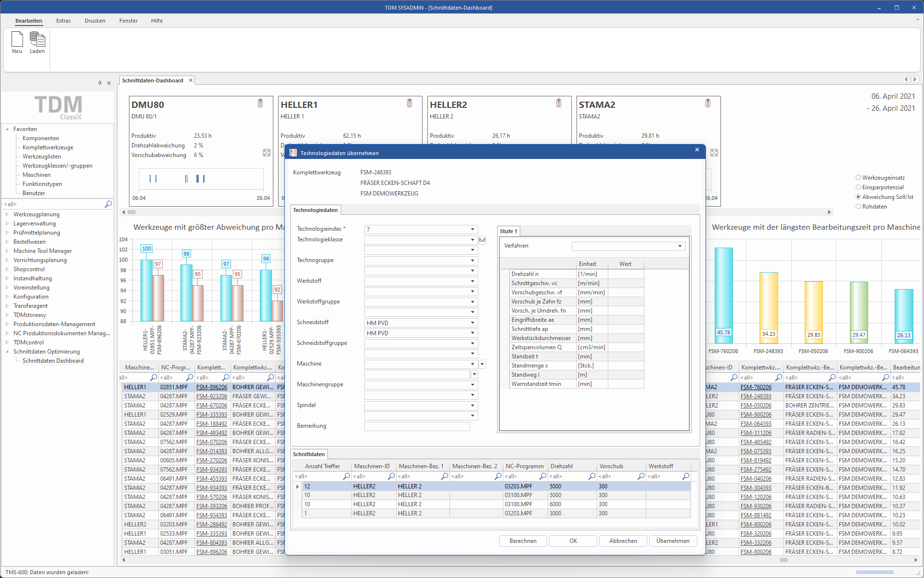Screen dimensions: 924x578
Task: Close the Schnittdaten-Dashboard tab
Action: coord(191,80)
